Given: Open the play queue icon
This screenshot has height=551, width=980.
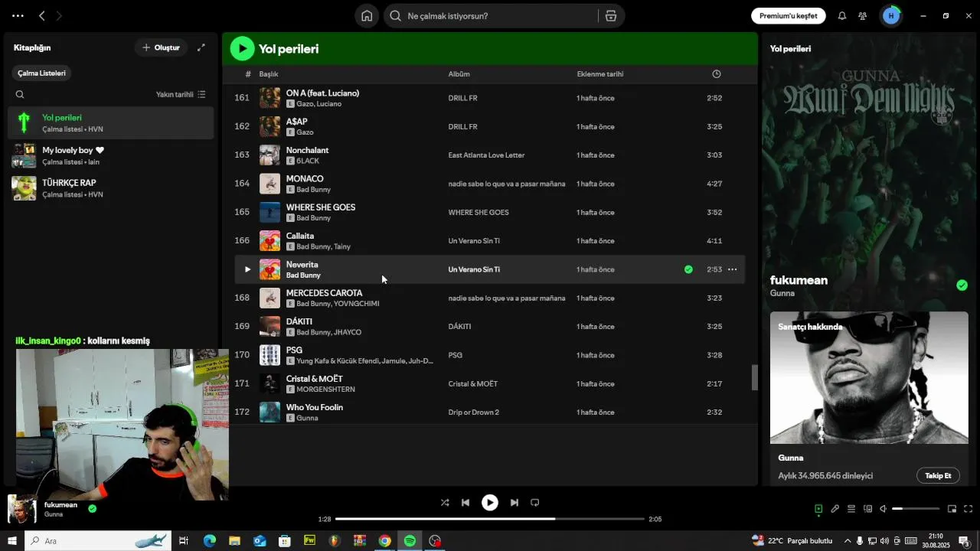Looking at the screenshot, I should [851, 509].
